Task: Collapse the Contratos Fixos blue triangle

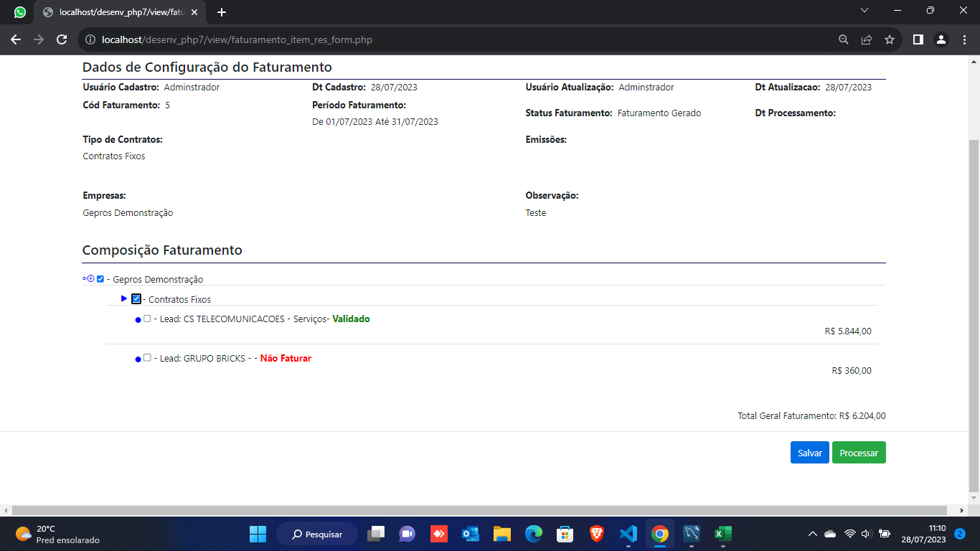Action: (x=124, y=298)
